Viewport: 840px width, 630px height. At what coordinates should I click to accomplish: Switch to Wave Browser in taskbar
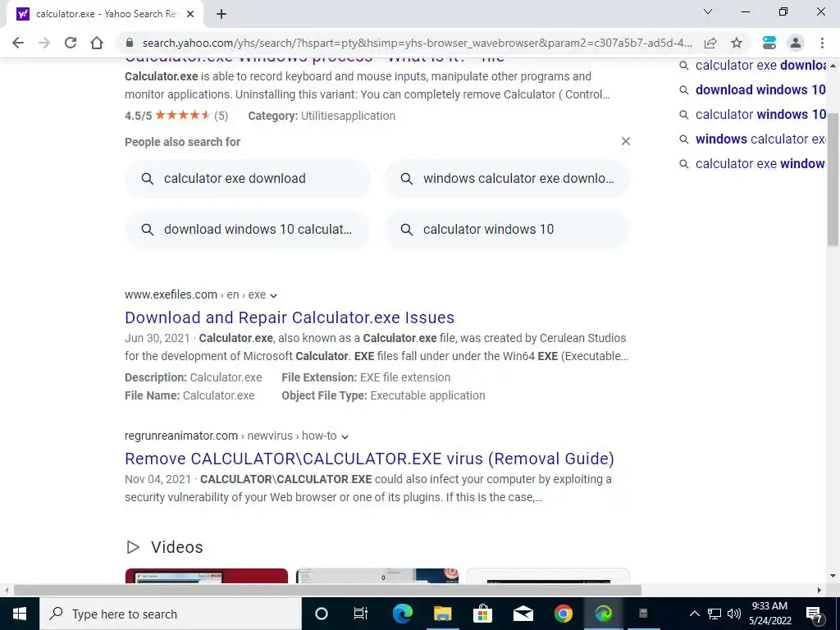pyautogui.click(x=603, y=614)
